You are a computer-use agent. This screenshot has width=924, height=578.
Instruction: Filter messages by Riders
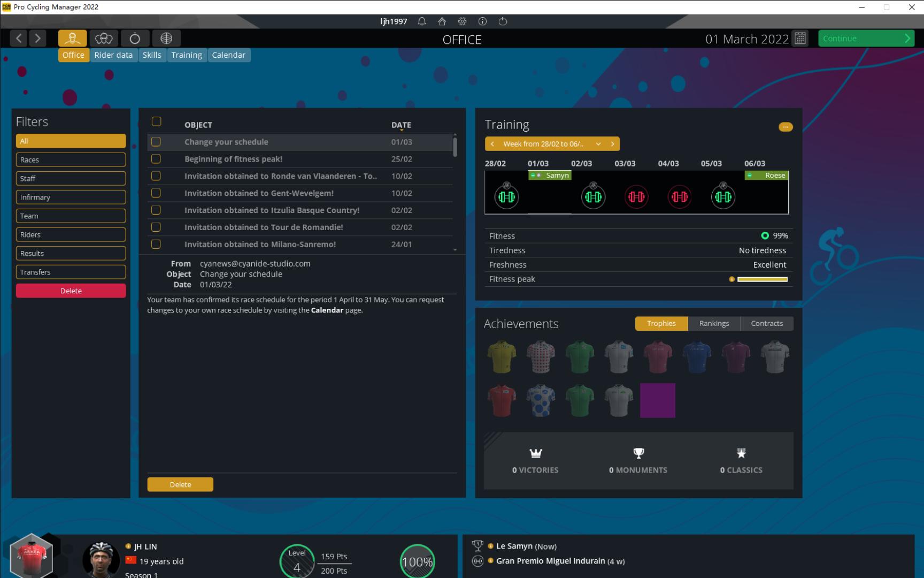coord(71,234)
